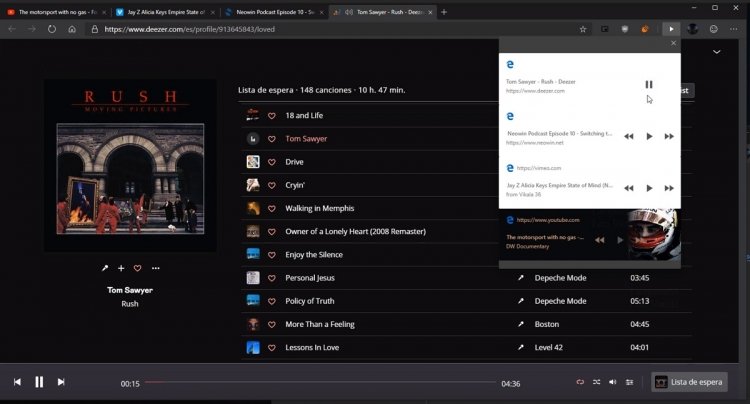Open the audio equalizer settings icon
This screenshot has height=404, width=750.
(629, 382)
